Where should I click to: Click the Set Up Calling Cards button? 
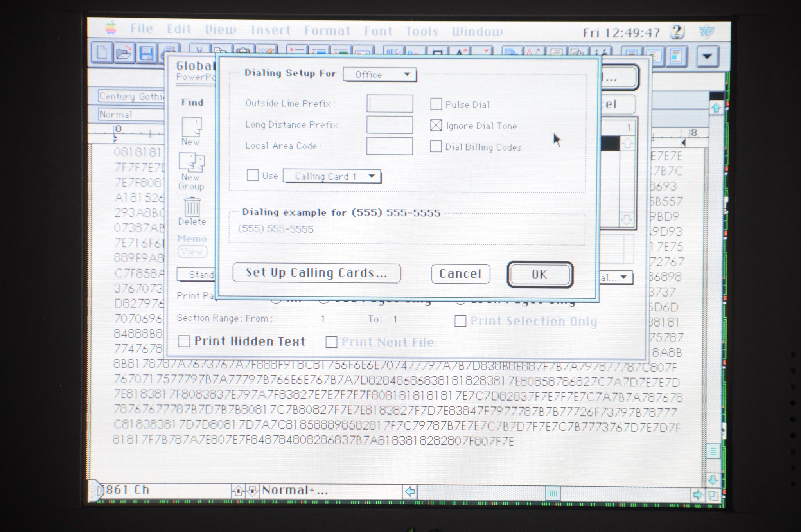click(x=316, y=273)
